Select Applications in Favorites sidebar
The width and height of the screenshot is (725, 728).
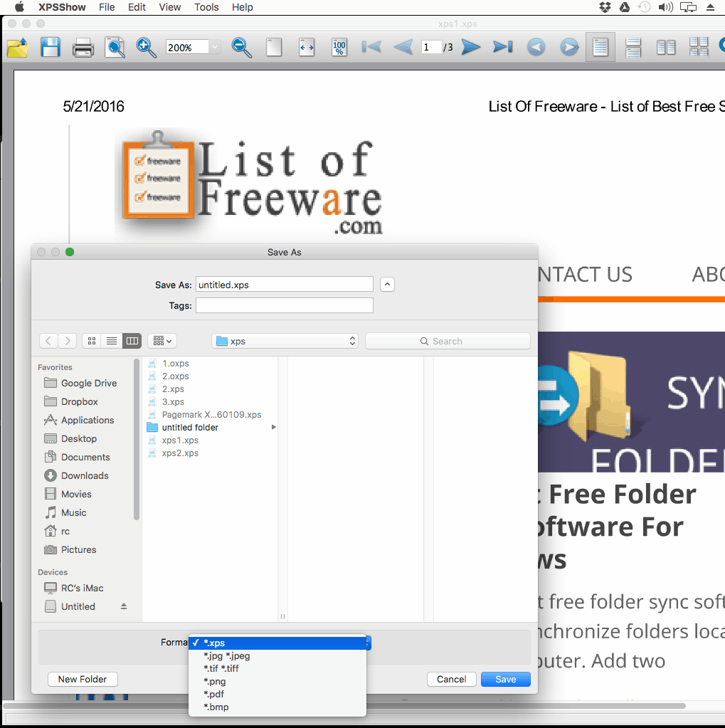pos(79,420)
